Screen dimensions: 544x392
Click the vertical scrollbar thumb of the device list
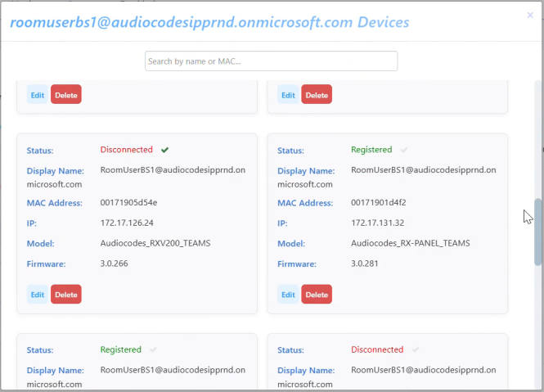click(538, 231)
